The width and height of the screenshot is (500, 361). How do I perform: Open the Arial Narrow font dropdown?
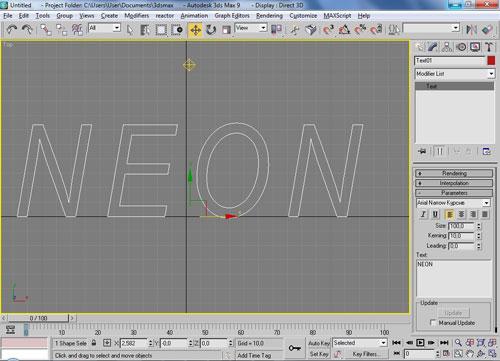coord(453,203)
